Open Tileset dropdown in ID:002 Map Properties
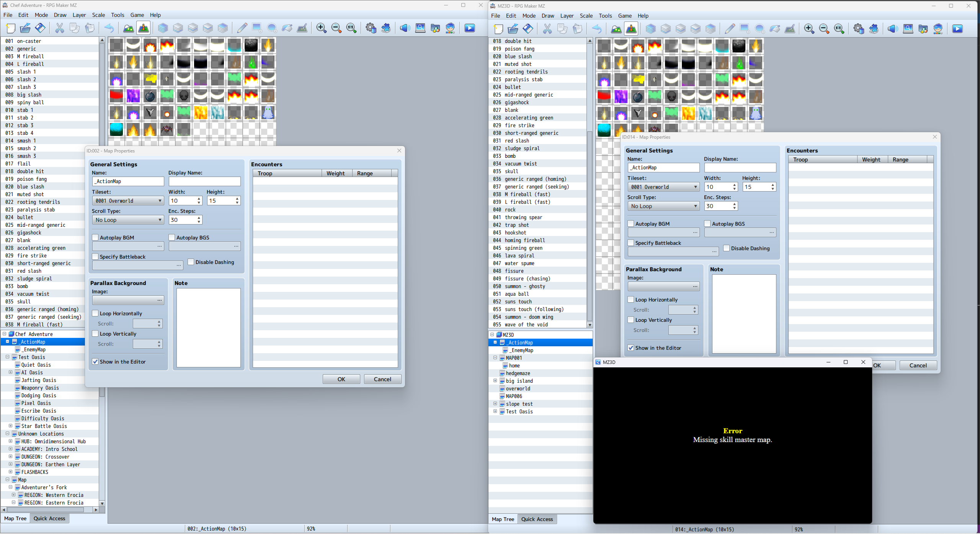Viewport: 980px width, 534px height. click(128, 201)
